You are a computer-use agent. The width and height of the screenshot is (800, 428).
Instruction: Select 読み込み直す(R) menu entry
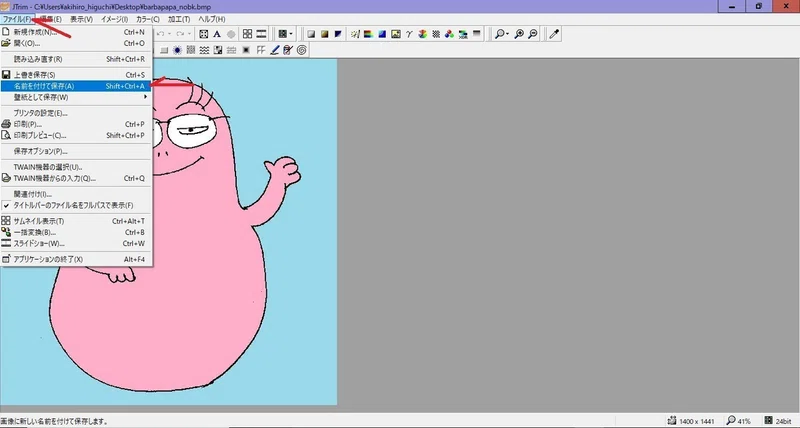tap(76, 59)
